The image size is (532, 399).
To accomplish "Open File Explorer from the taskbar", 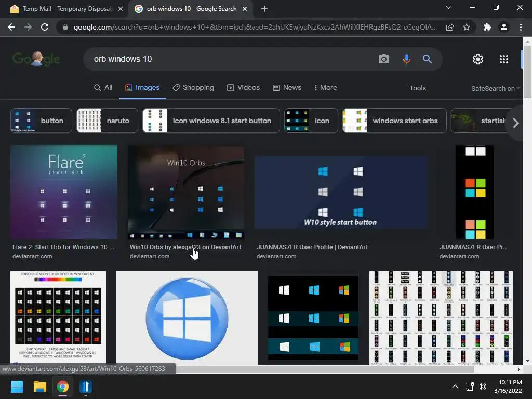I will coord(39,387).
